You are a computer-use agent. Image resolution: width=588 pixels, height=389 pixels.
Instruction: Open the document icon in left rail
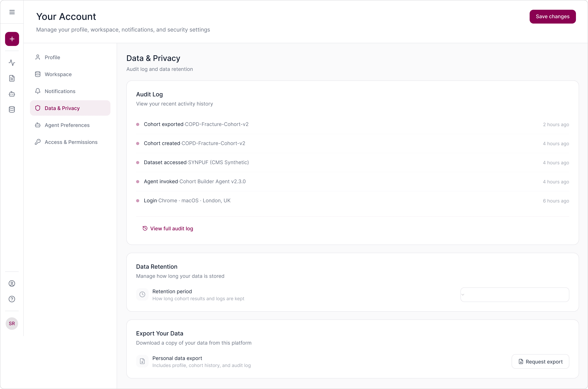click(12, 78)
